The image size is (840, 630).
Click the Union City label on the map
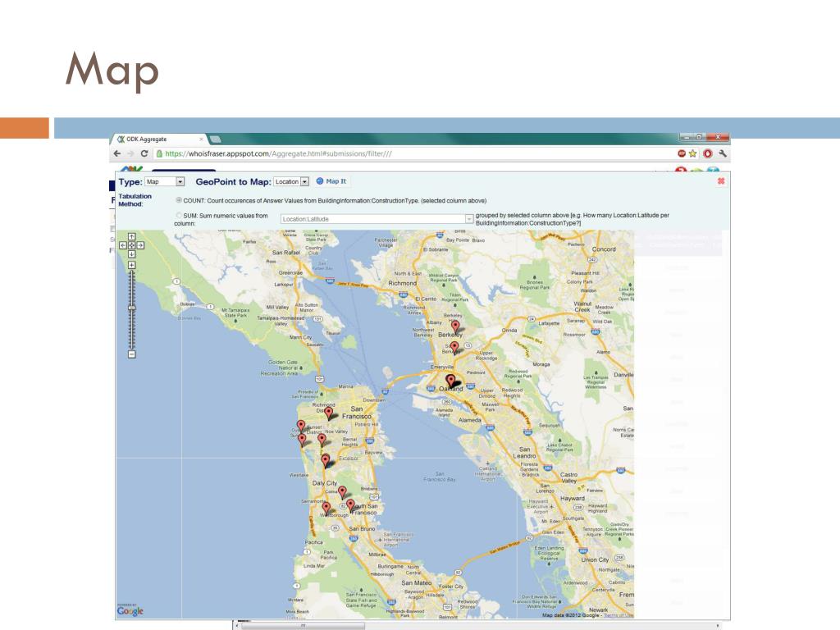click(x=595, y=559)
